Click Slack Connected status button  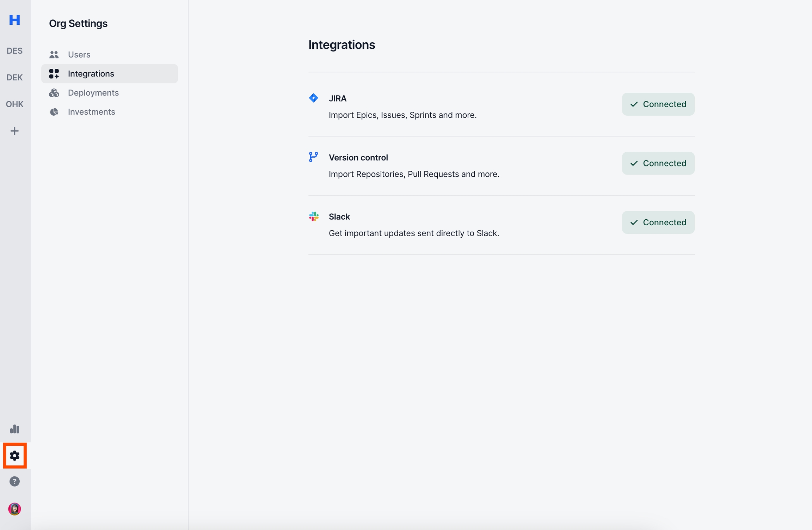tap(658, 222)
